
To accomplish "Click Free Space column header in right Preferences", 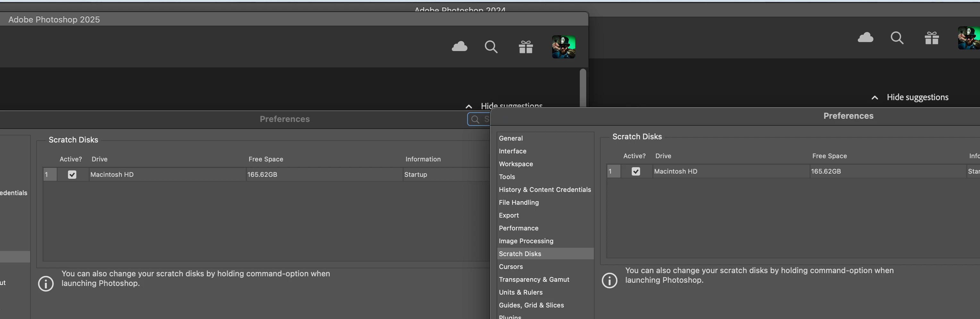I will coord(829,156).
